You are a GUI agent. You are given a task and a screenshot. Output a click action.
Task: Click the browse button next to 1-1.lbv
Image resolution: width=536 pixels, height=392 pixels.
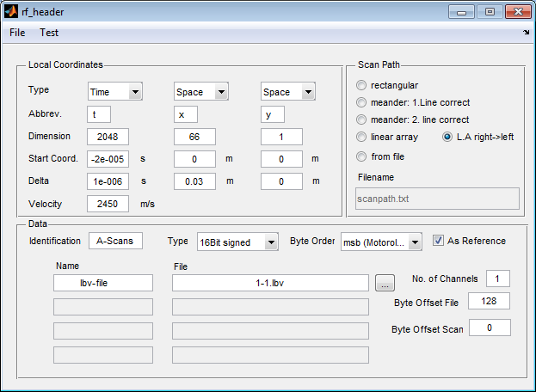[385, 283]
